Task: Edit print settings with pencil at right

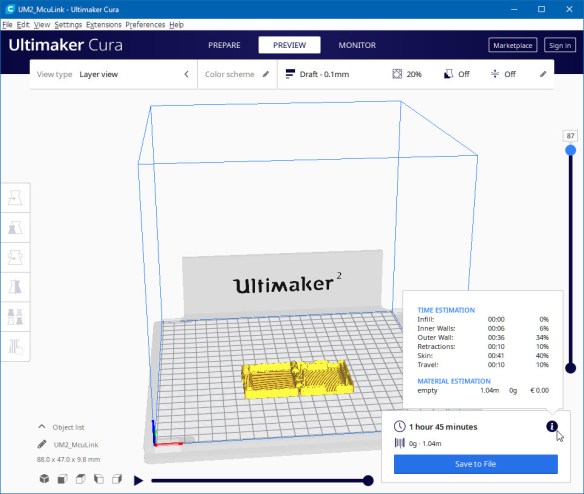Action: tap(543, 74)
